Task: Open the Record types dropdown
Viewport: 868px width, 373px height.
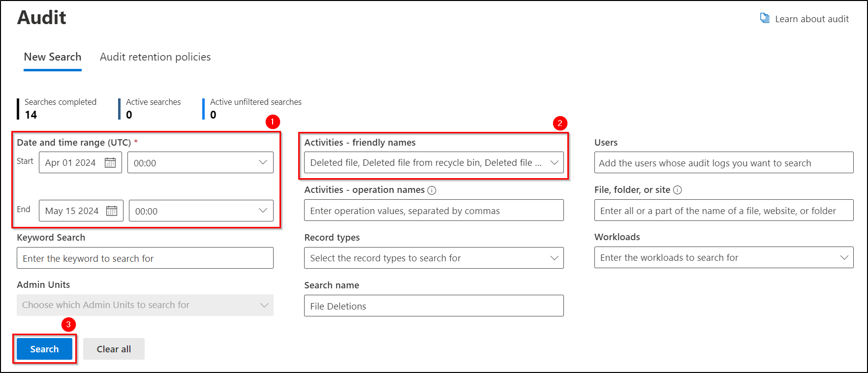Action: pyautogui.click(x=554, y=258)
